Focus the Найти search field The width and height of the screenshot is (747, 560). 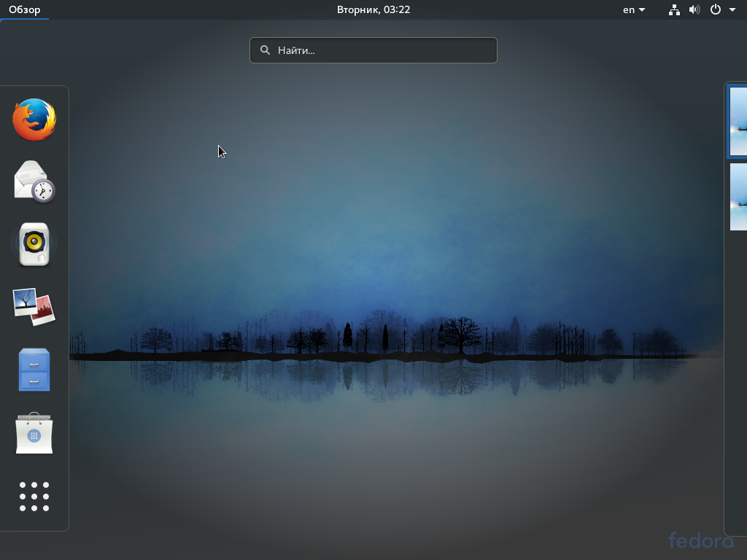pos(373,50)
